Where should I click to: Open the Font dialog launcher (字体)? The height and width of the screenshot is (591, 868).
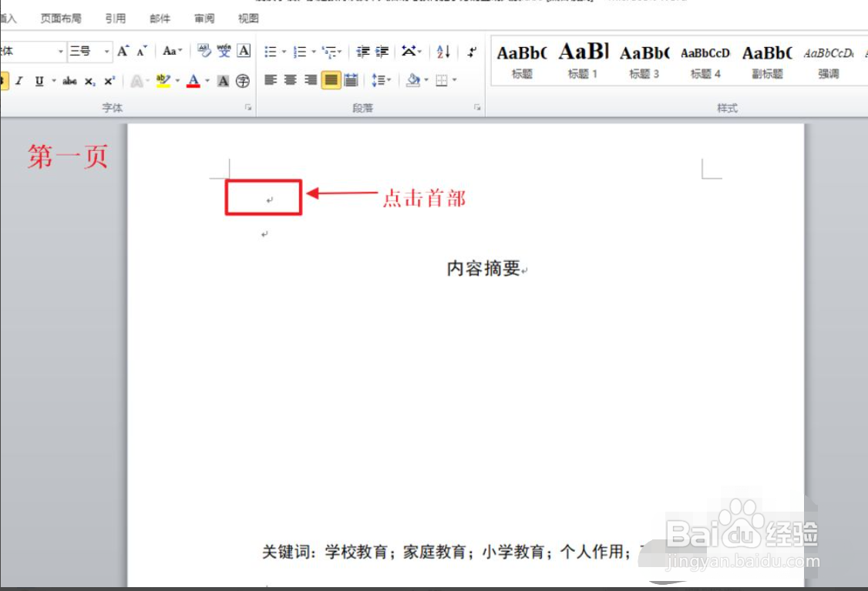pos(248,107)
